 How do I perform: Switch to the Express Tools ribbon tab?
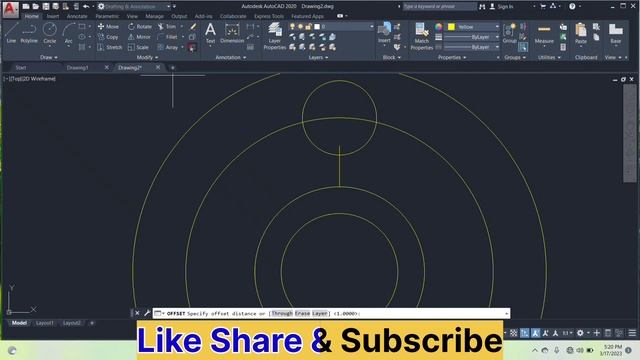269,16
